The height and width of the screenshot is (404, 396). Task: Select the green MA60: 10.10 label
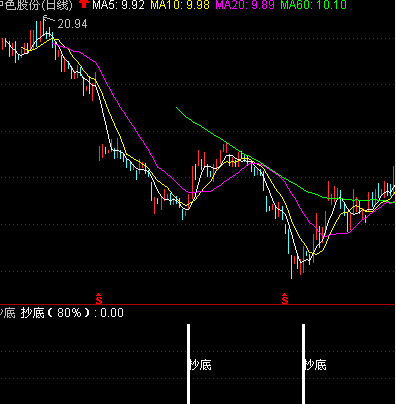[313, 5]
